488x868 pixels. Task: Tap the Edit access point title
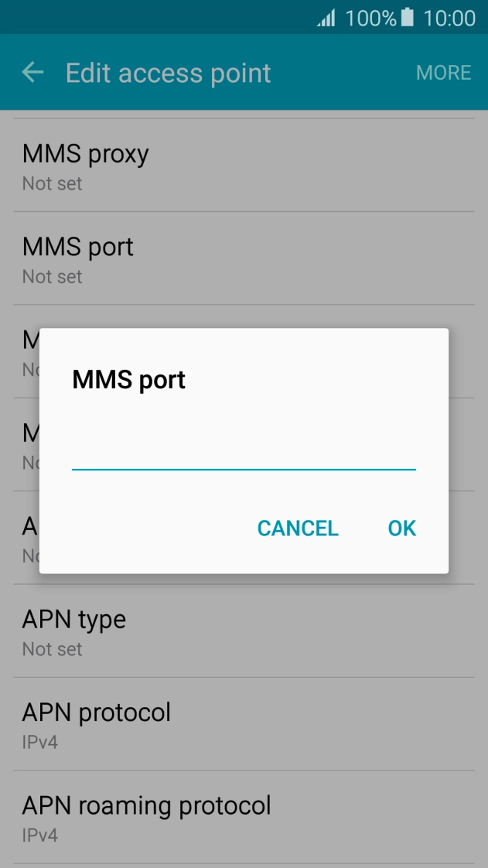[168, 73]
